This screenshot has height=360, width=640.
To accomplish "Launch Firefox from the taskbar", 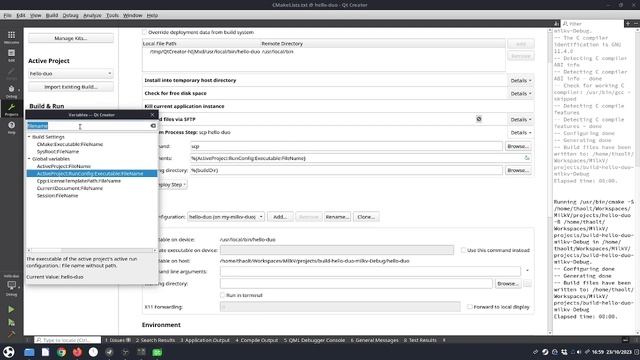I will point(77,352).
